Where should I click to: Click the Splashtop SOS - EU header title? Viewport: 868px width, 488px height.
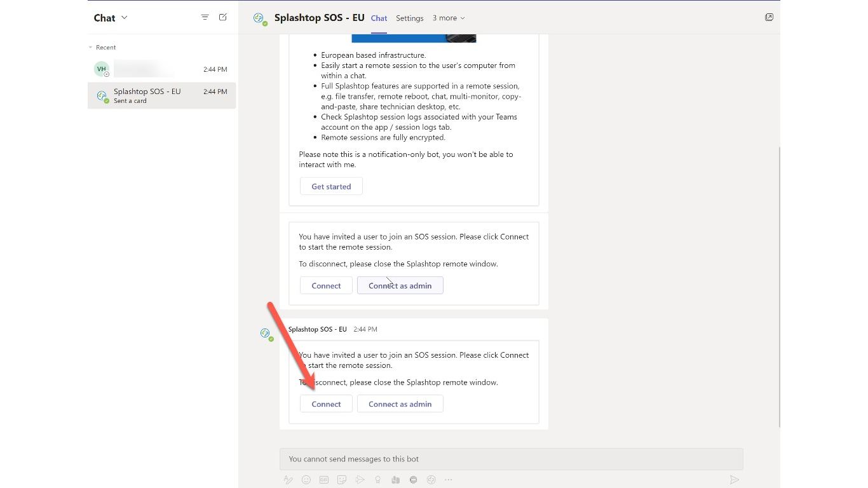pos(320,18)
